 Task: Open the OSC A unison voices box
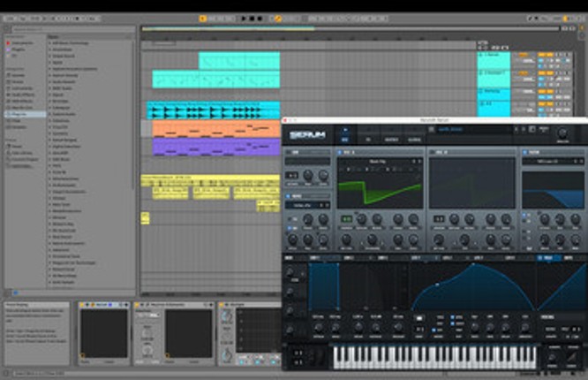[x=346, y=218]
